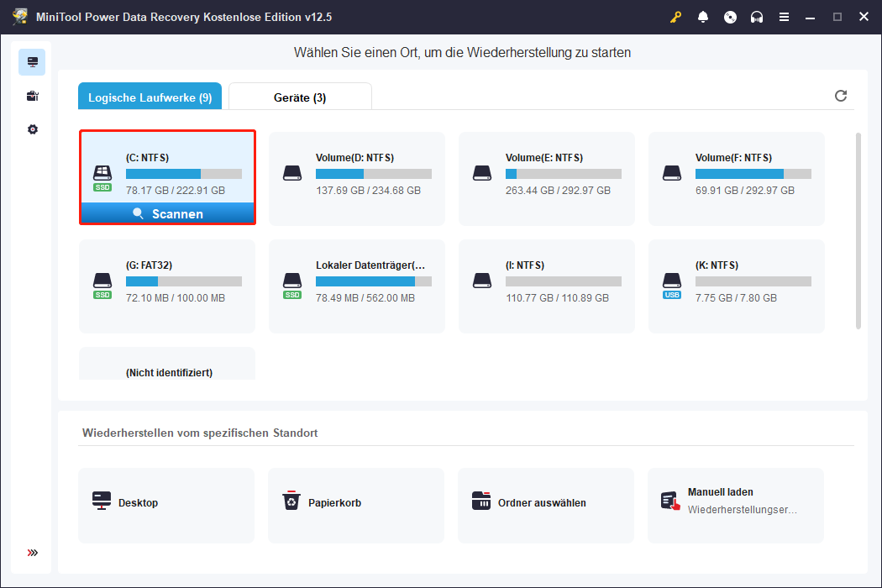The height and width of the screenshot is (588, 882).
Task: Click the 137.69 GB / 234.68 GB size text
Action: pos(369,190)
